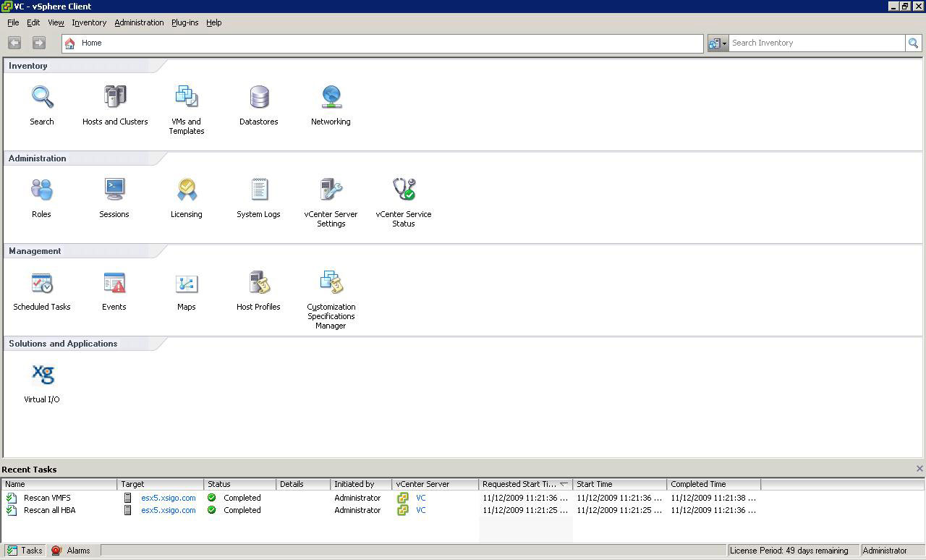Open the Licensing page
The height and width of the screenshot is (560, 926).
[187, 198]
